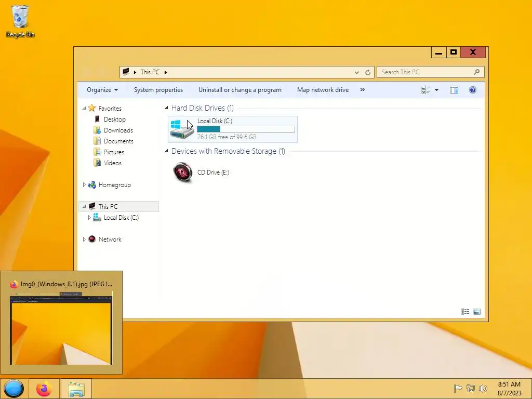
Task: Open Documents in Favorites
Action: pos(118,141)
